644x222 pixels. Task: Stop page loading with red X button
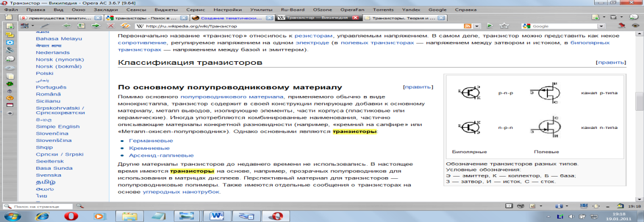pyautogui.click(x=111, y=26)
